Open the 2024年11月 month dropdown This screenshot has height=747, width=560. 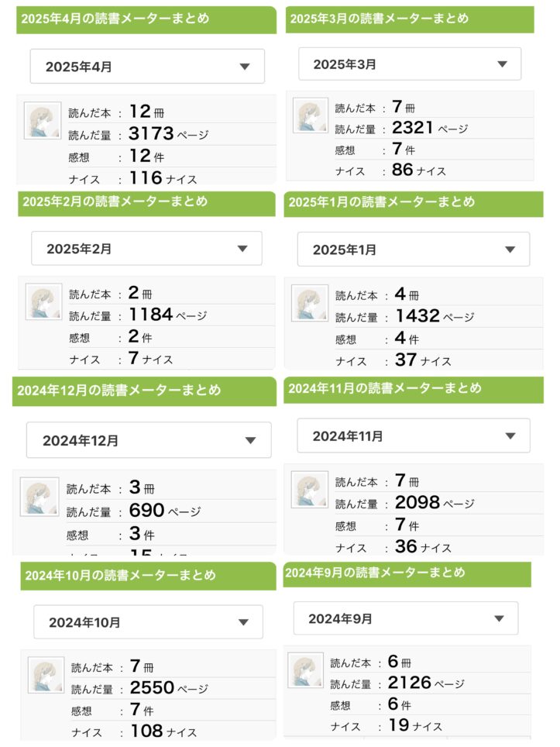coord(414,435)
